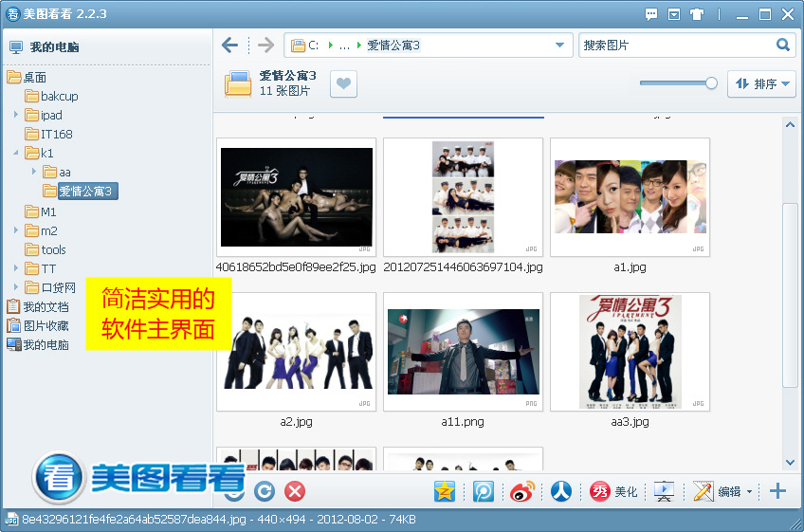The height and width of the screenshot is (532, 804).
Task: Open 我的电脑 at tree bottom
Action: coord(38,344)
